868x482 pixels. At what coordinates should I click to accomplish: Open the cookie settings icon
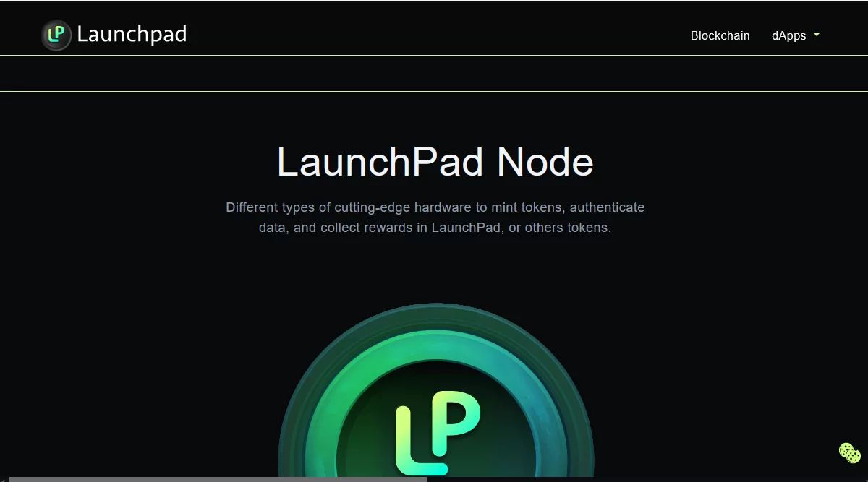(851, 451)
